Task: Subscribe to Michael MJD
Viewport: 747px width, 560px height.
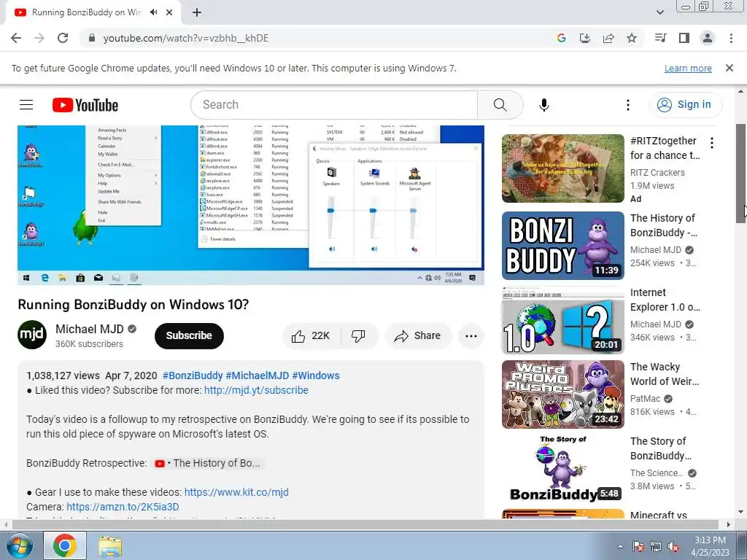Action: (x=189, y=335)
